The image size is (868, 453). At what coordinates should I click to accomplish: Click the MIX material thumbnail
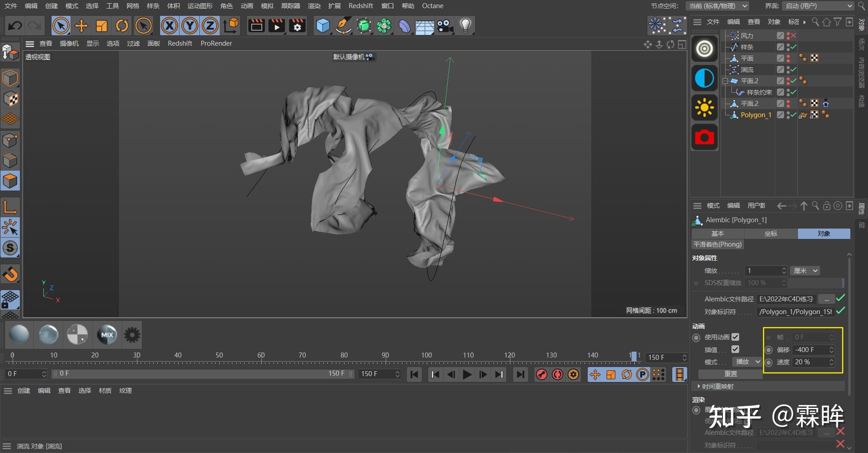coord(107,335)
